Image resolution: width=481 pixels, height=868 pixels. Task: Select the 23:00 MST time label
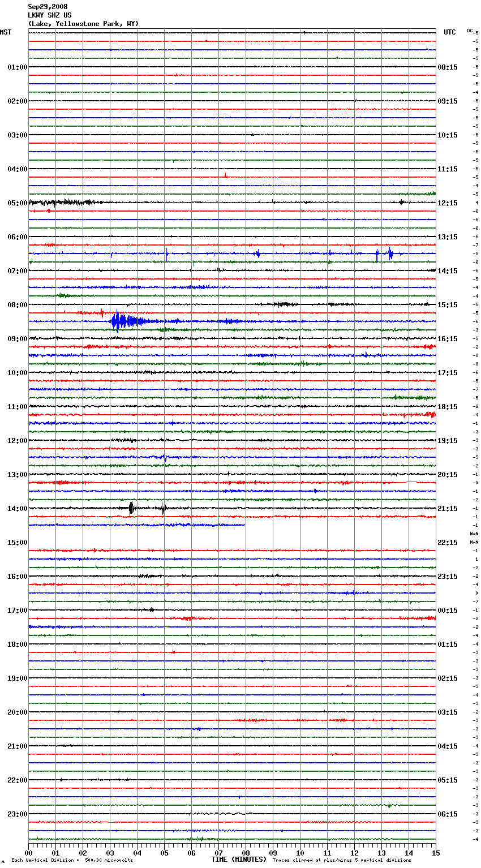coord(18,814)
